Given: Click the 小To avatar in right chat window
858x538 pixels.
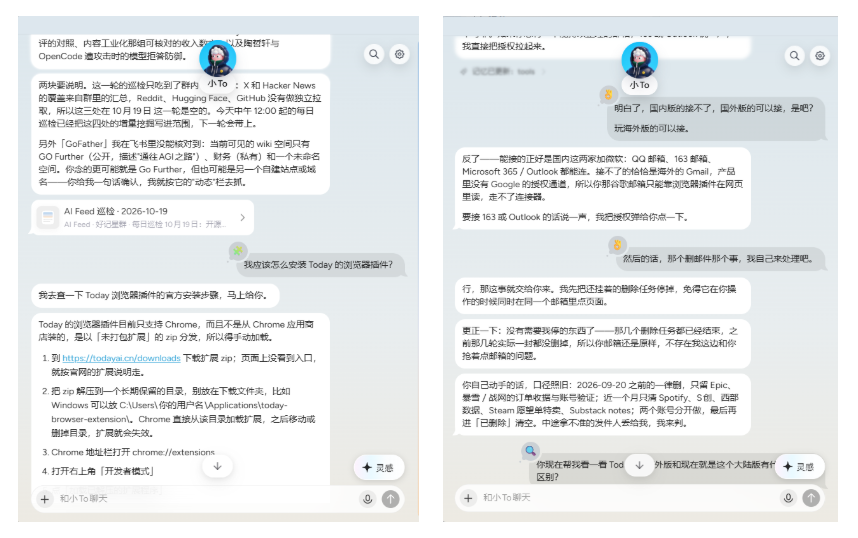Looking at the screenshot, I should pos(639,60).
